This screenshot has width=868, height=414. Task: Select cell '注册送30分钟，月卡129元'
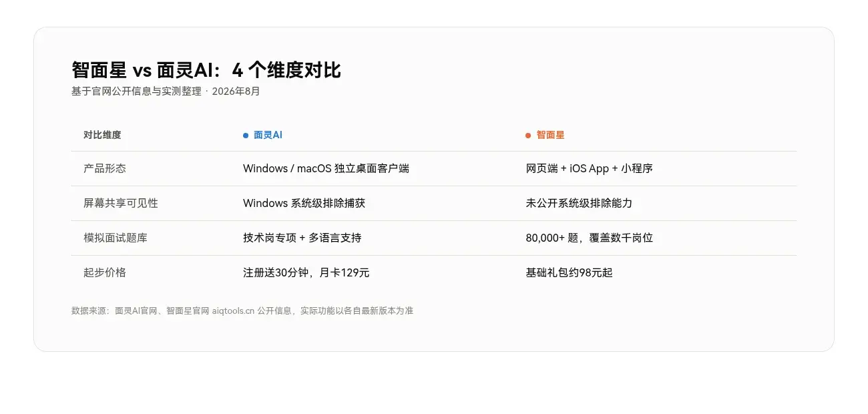306,273
